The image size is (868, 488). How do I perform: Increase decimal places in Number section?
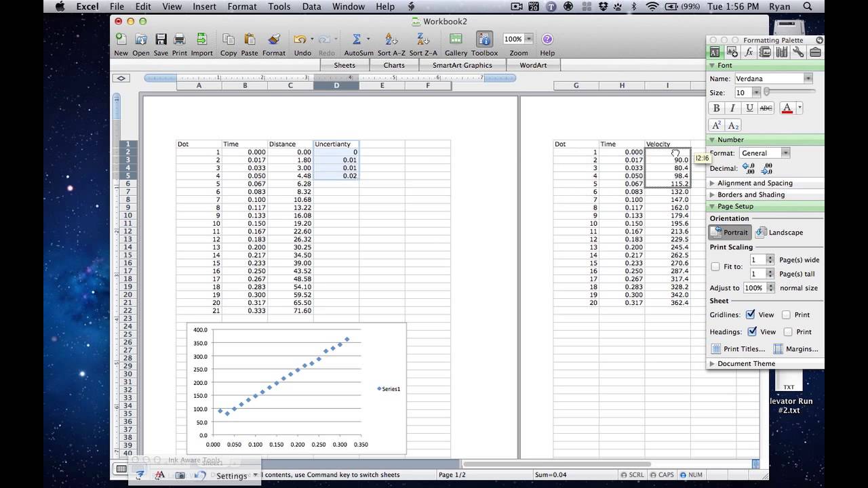pos(749,169)
